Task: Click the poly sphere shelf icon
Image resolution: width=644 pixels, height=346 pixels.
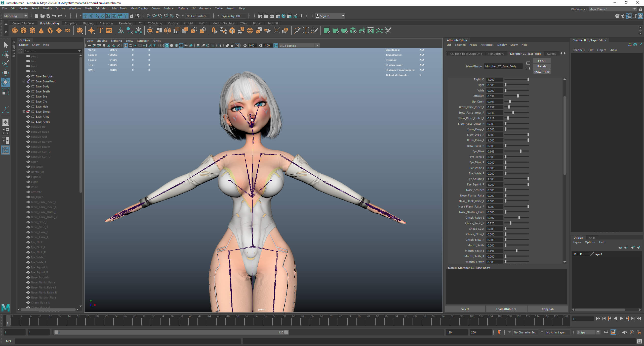Action: click(15, 31)
